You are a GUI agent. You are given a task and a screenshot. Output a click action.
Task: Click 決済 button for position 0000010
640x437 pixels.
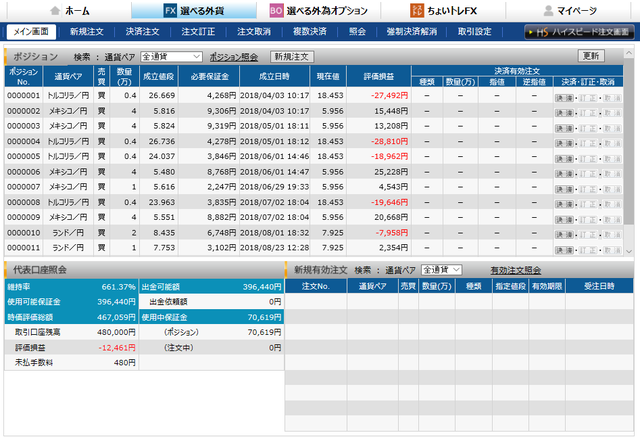click(564, 235)
